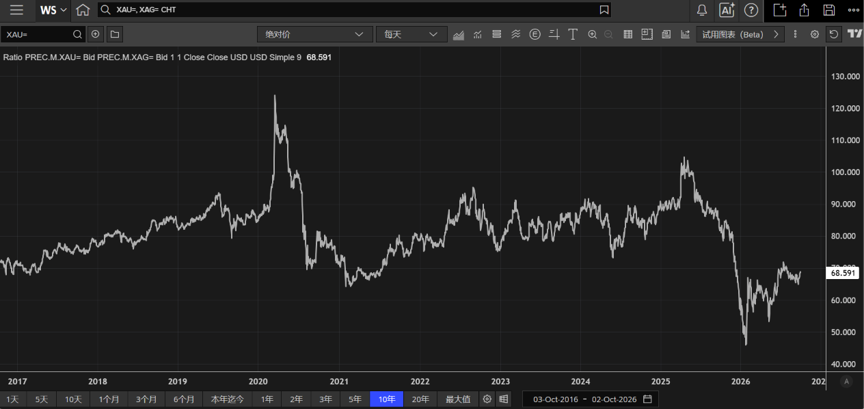The width and height of the screenshot is (864, 409).
Task: Go to the home page icon
Action: pyautogui.click(x=82, y=10)
